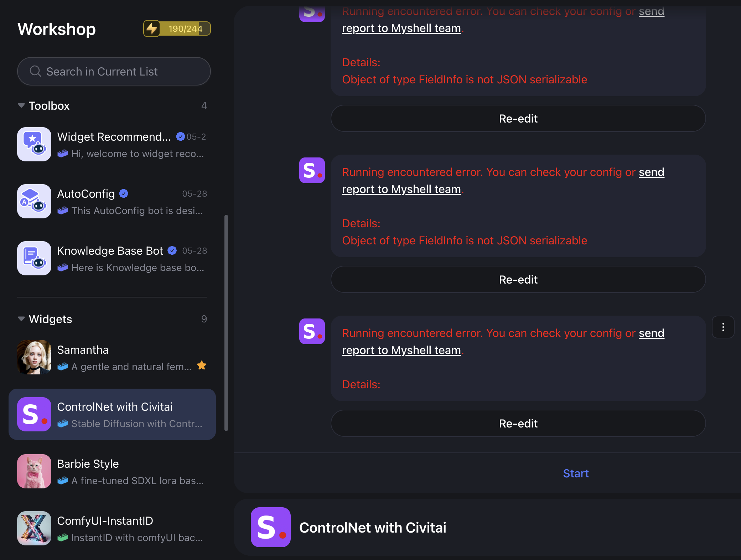Open the three-dot message options menu
741x560 pixels.
coord(723,327)
